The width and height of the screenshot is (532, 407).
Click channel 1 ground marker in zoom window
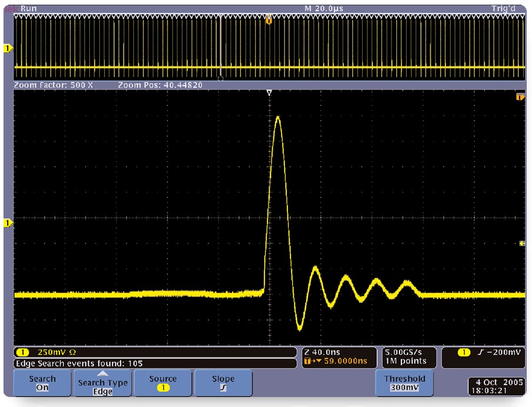click(x=8, y=223)
